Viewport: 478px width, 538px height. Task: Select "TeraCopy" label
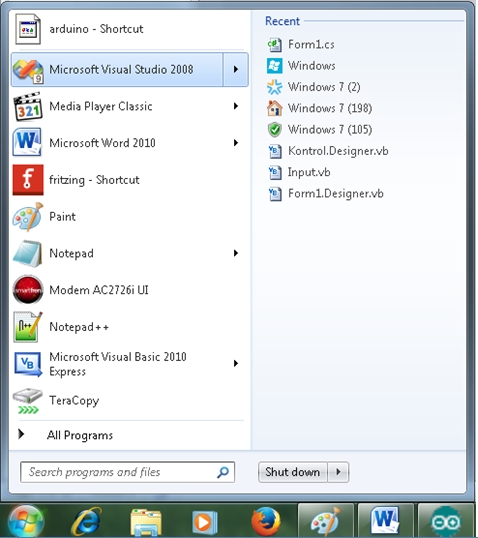tap(74, 400)
